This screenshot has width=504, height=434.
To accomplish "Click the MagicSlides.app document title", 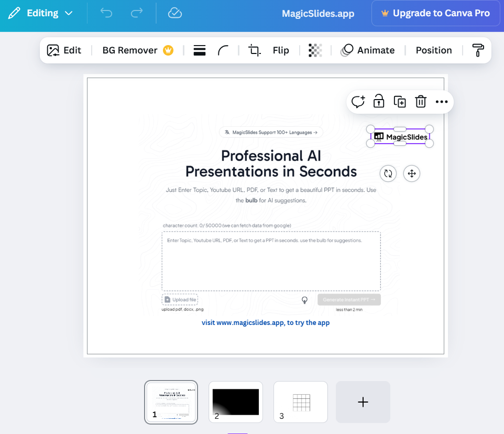I will 318,14.
